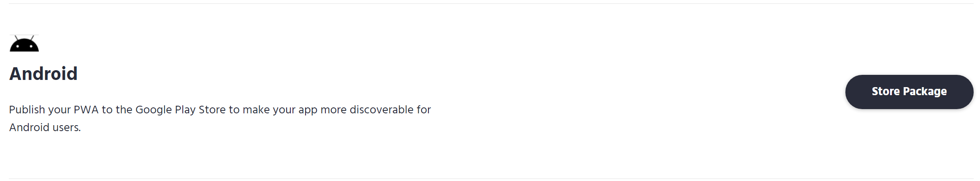Click the Android logo's right eye dot
The width and height of the screenshot is (980, 181).
pyautogui.click(x=30, y=46)
